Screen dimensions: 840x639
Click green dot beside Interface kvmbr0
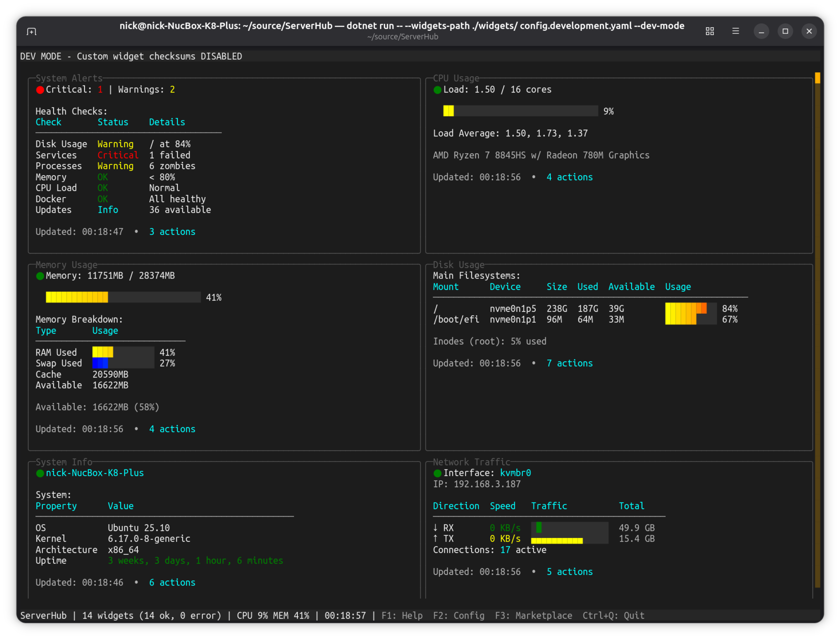point(437,474)
